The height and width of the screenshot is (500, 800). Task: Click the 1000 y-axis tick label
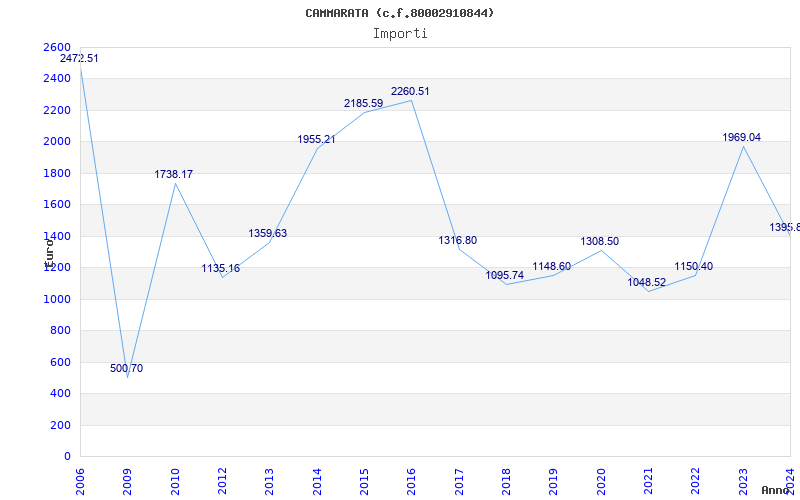click(x=57, y=299)
